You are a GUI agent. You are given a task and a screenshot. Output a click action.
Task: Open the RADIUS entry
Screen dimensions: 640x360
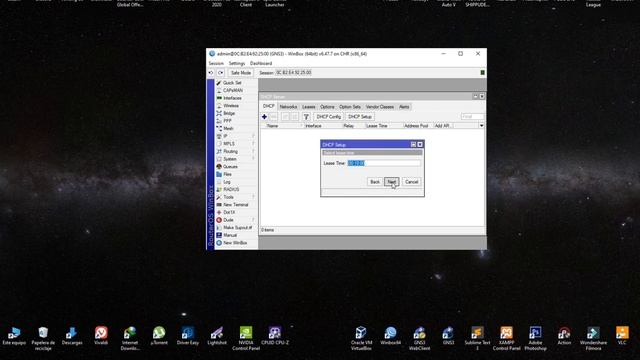[231, 189]
